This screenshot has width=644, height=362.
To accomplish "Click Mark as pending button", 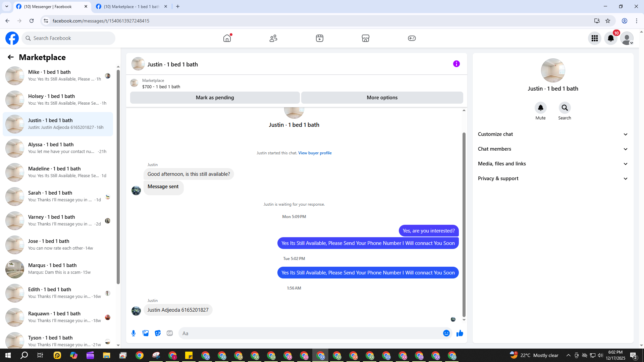I will [215, 98].
